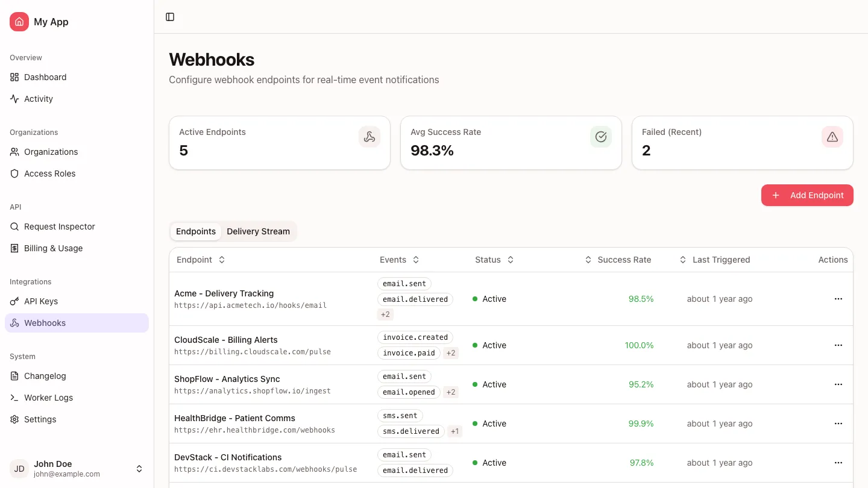Switch to the Delivery Stream tab
868x488 pixels.
(258, 231)
